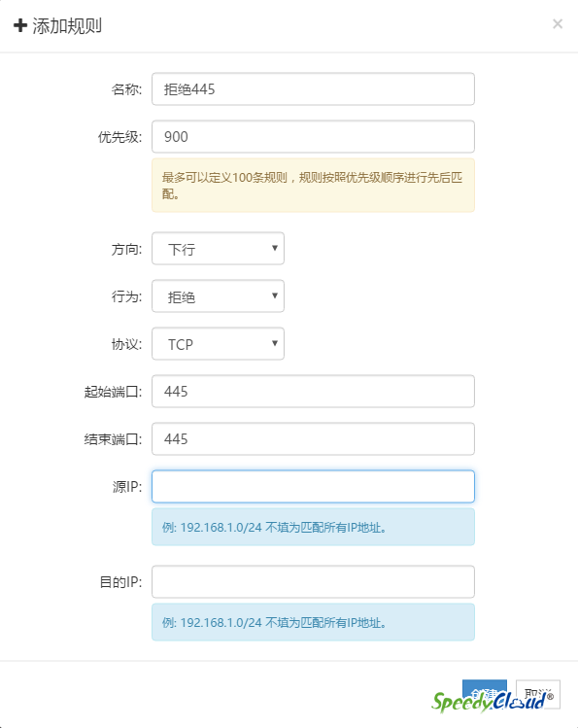Image resolution: width=578 pixels, height=728 pixels.
Task: Click the blue example hint under 源IP
Action: (313, 527)
